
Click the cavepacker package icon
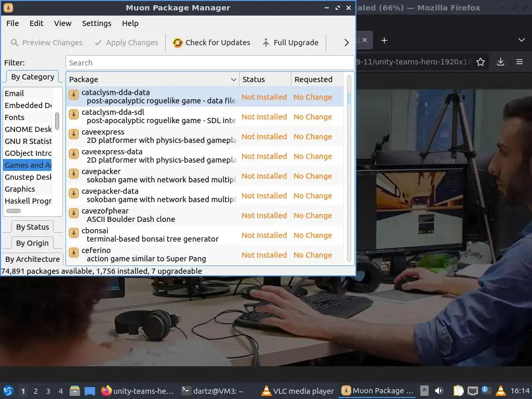[74, 174]
